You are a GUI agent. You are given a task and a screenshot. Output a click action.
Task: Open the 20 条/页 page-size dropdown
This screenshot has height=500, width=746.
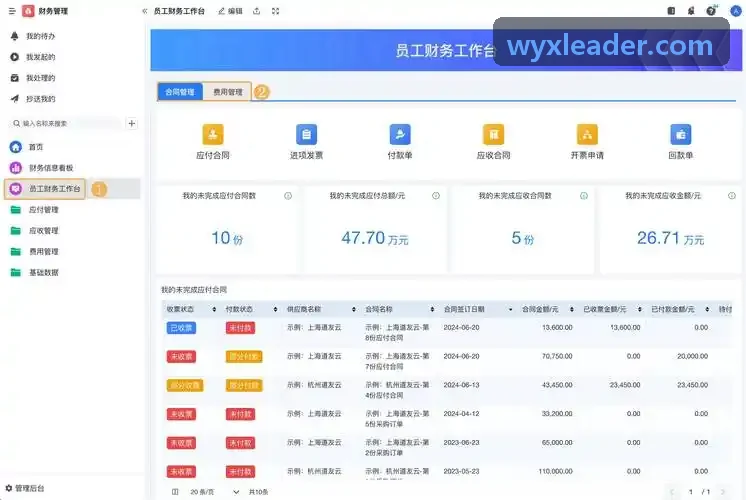[214, 492]
